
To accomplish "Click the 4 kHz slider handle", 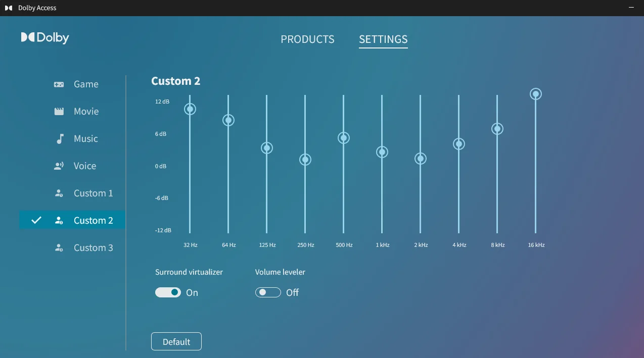I will (x=459, y=144).
